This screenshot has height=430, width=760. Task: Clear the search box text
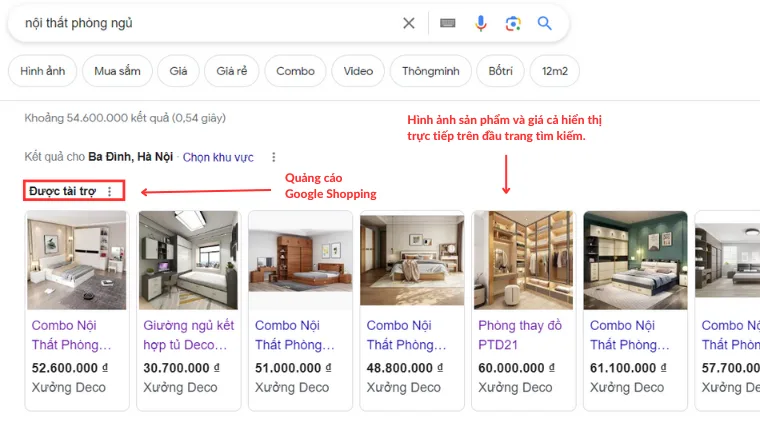click(x=409, y=23)
